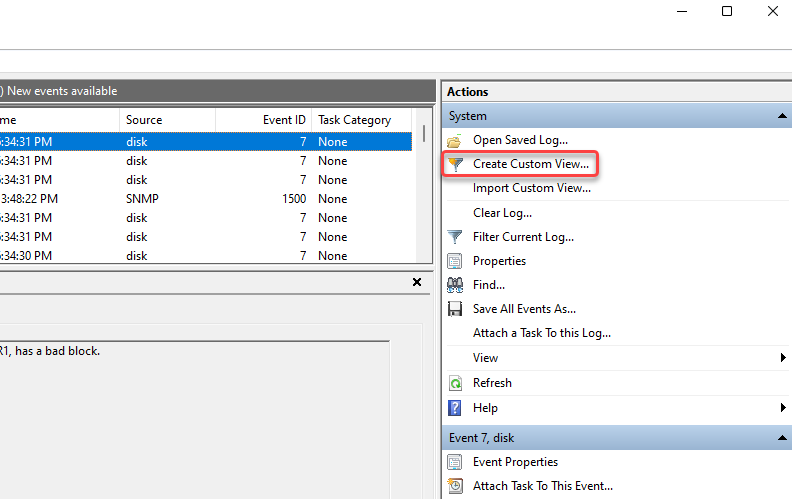Choose Clear Log from Actions

pyautogui.click(x=502, y=213)
